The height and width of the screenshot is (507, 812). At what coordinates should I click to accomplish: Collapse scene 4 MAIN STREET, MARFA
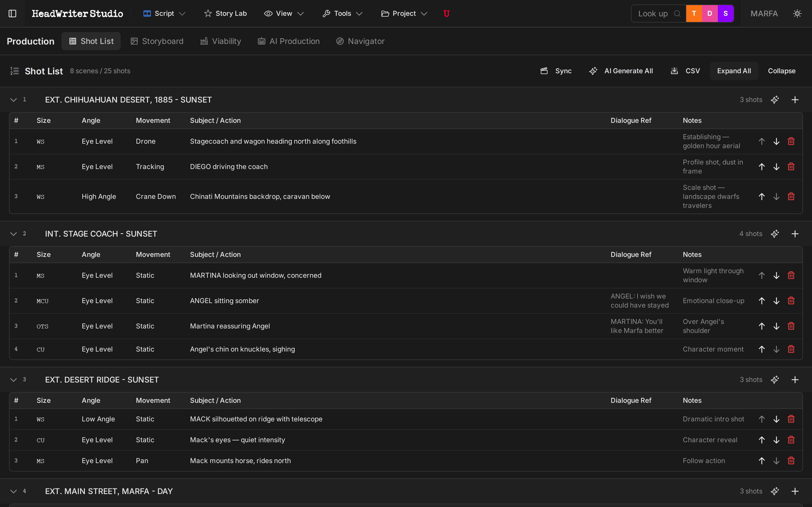[14, 491]
